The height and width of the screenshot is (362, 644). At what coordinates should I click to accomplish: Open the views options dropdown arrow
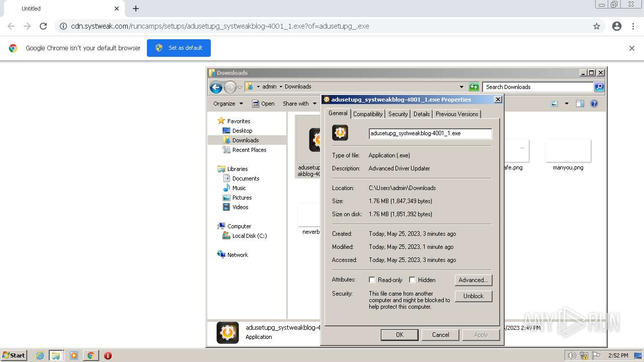(x=567, y=104)
